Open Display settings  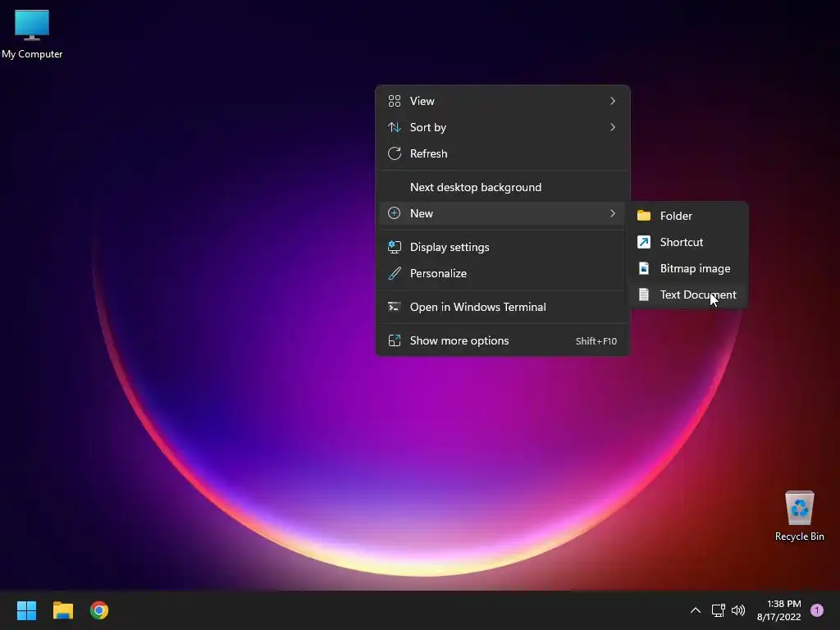503,247
